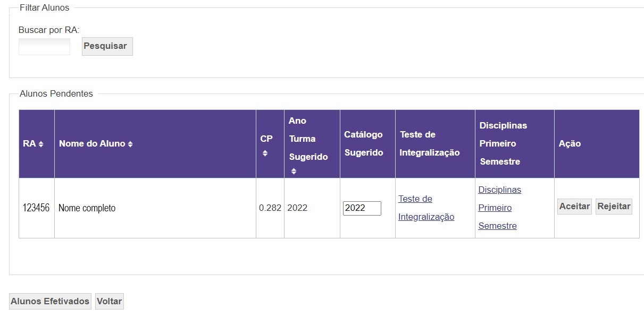Focus the Buscar por RA field
This screenshot has width=644, height=317.
pyautogui.click(x=44, y=47)
